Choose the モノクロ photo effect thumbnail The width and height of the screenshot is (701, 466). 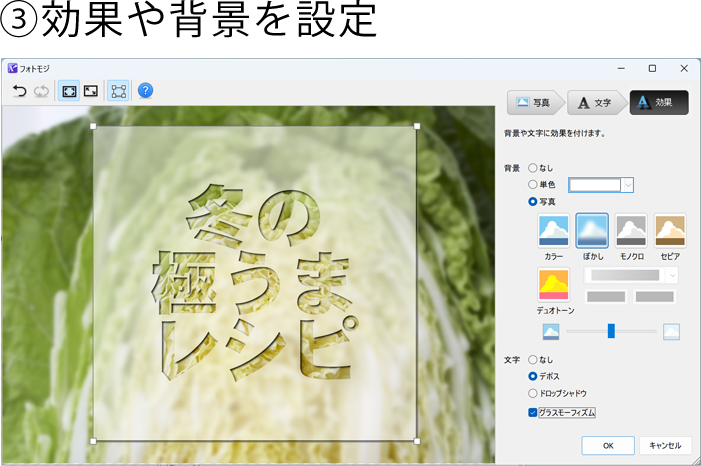pyautogui.click(x=631, y=231)
